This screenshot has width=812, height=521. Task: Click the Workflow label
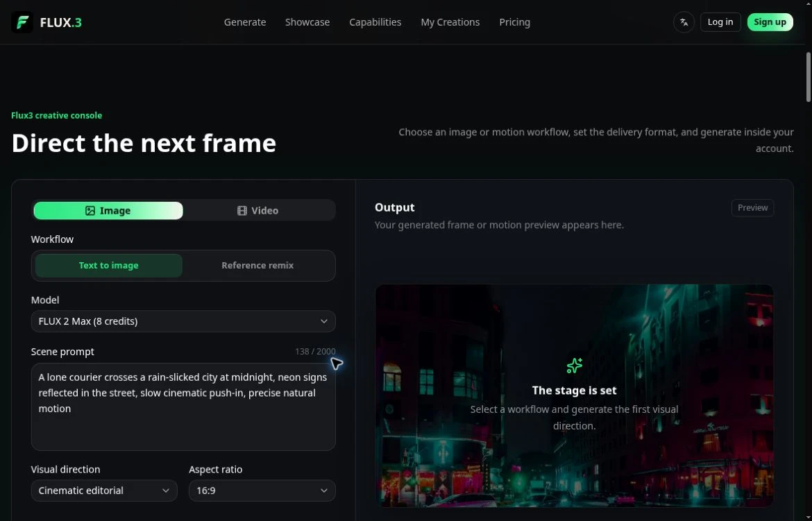coord(52,239)
